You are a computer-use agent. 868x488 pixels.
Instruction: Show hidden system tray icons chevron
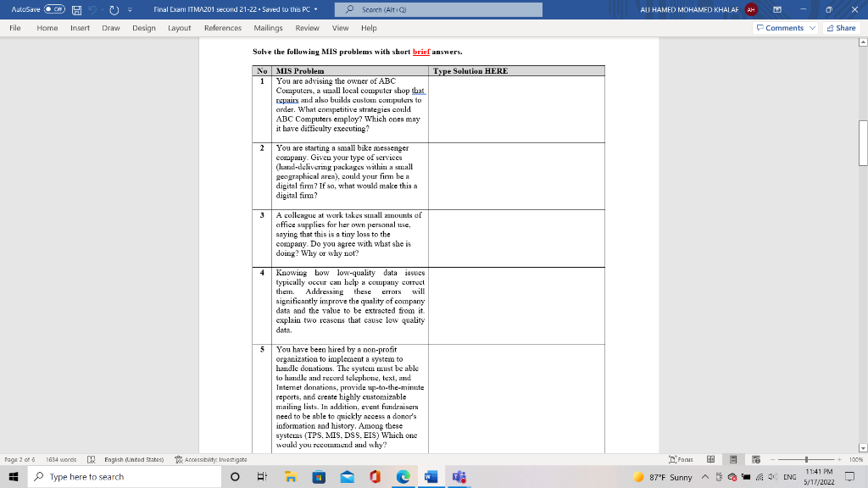(x=704, y=477)
